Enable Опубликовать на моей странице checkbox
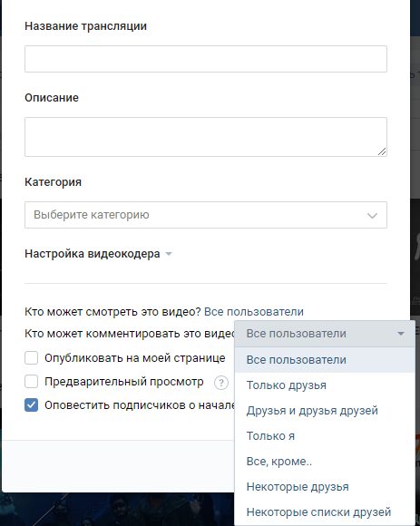 pos(31,358)
